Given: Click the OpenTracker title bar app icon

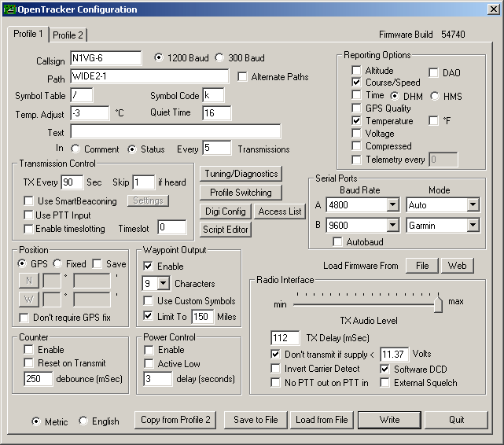Looking at the screenshot, I should pyautogui.click(x=9, y=9).
